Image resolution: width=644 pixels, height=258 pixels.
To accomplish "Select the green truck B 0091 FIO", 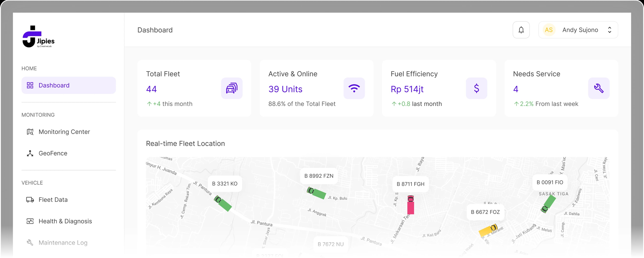I will (548, 204).
